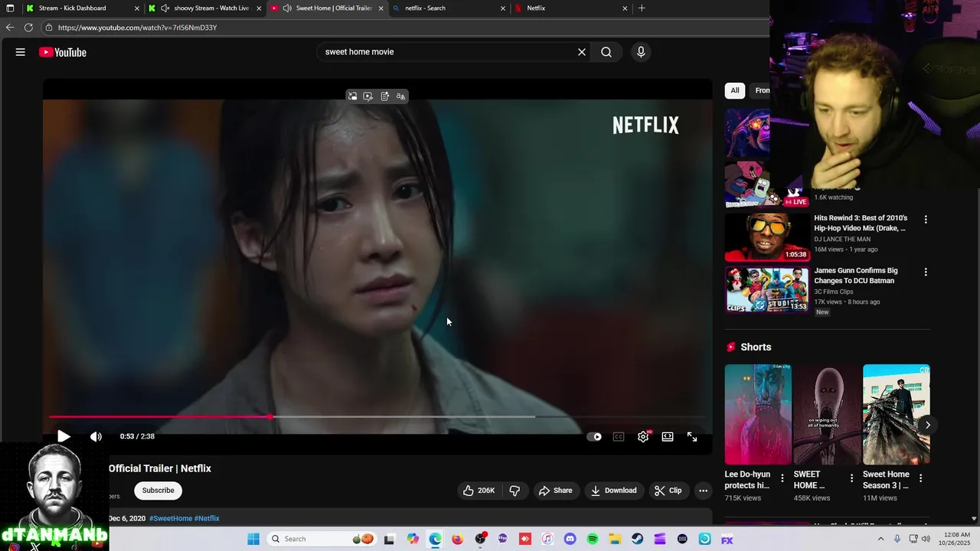Viewport: 980px width, 551px height.
Task: Switch to theater mode view
Action: pos(668,436)
